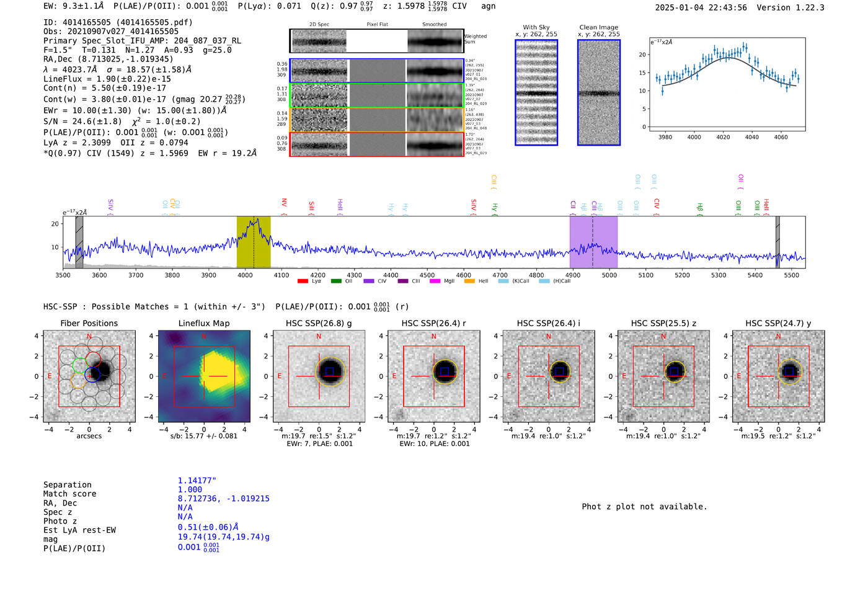The image size is (868, 591).
Task: Click the blue-bordered 2D spectrum row
Action: coord(377,71)
